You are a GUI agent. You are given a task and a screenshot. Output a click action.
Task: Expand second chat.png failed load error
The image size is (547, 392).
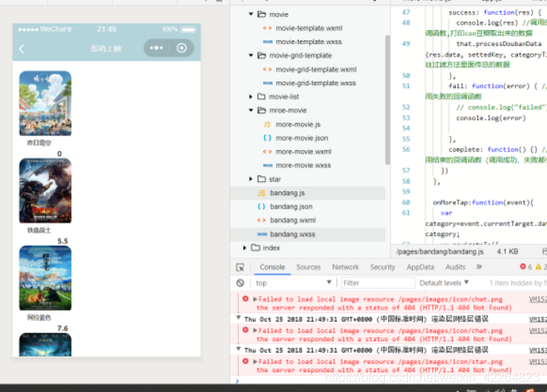pyautogui.click(x=255, y=330)
